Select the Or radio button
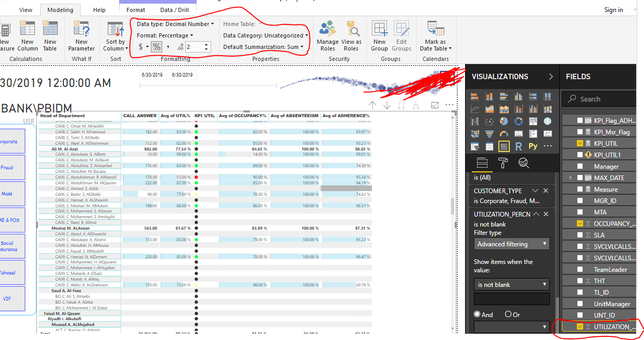Image resolution: width=644 pixels, height=340 pixels. [x=508, y=314]
